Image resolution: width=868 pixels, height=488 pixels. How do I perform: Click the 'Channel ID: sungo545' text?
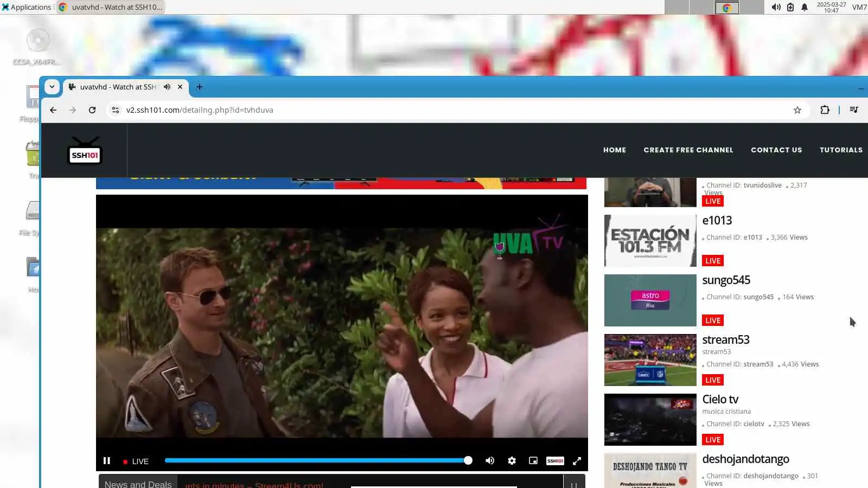740,297
